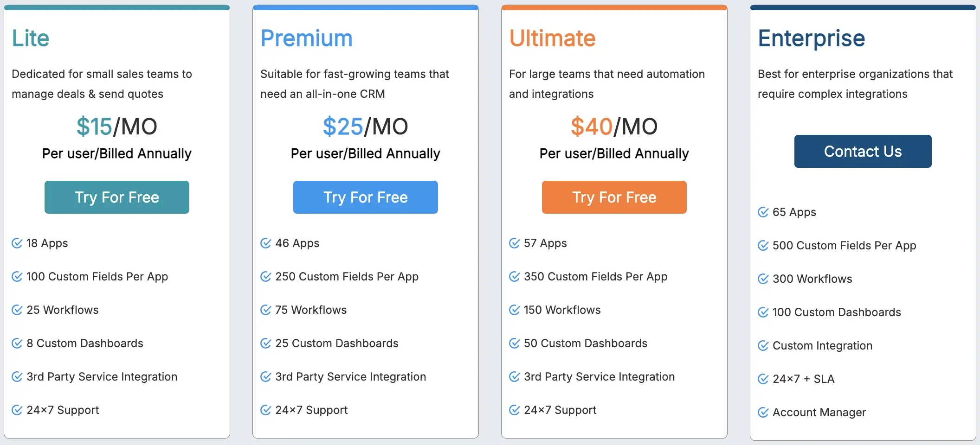Click the check icon next to 50 Custom Dashboards

pyautogui.click(x=515, y=343)
